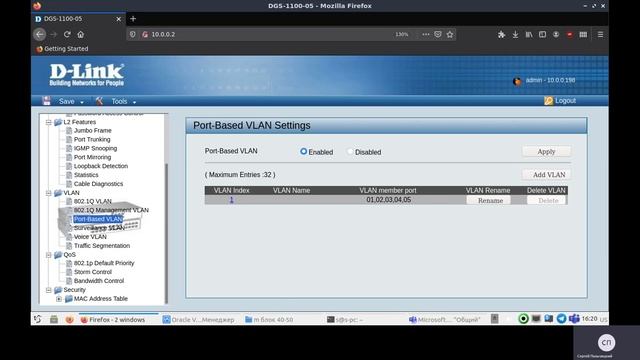Click insecure connection lock icon
The height and width of the screenshot is (360, 640).
pos(145,35)
